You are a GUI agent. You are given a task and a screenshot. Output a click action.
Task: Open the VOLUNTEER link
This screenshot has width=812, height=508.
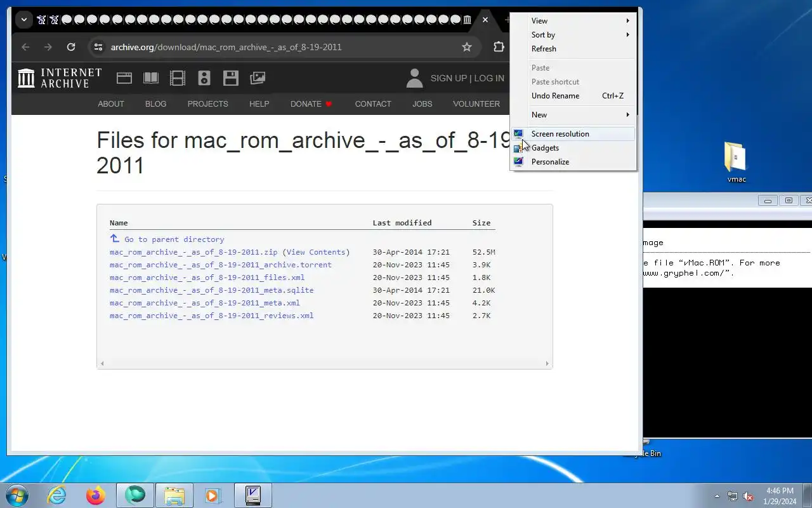476,104
